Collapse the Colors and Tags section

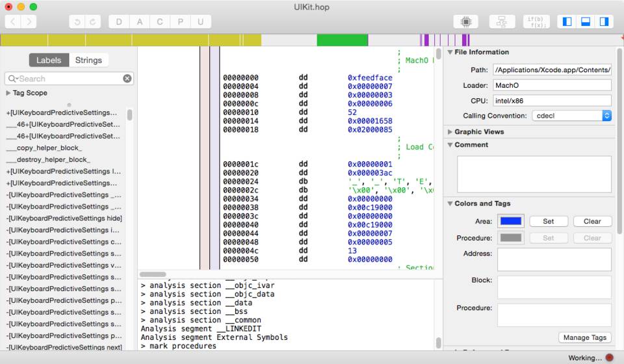450,203
